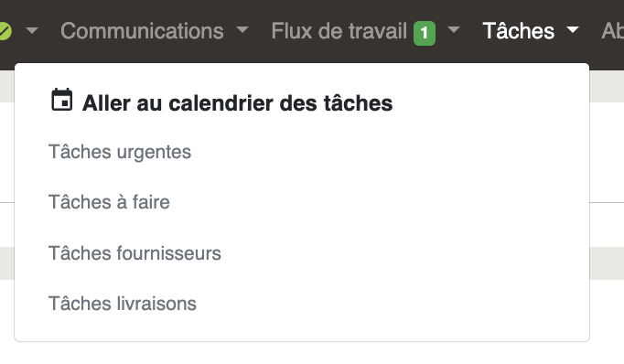Viewport: 624px width, 364px height.
Task: Click the Tâches menu label
Action: 518,31
